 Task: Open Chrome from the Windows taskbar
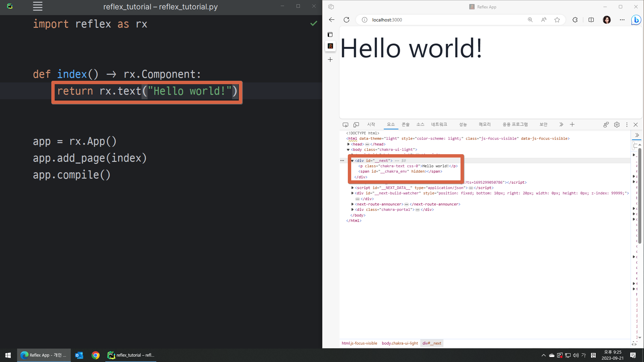(x=96, y=355)
